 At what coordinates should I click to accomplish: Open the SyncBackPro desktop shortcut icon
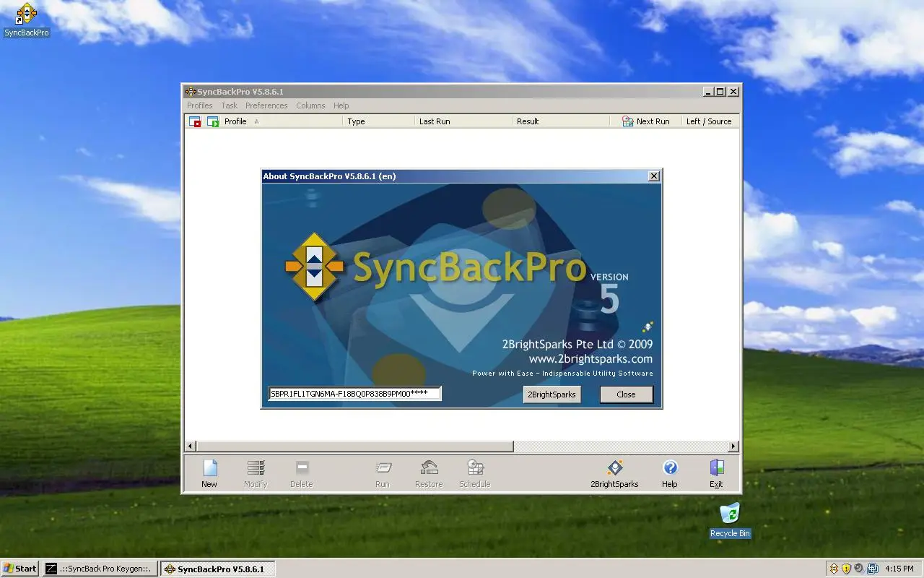click(x=27, y=20)
